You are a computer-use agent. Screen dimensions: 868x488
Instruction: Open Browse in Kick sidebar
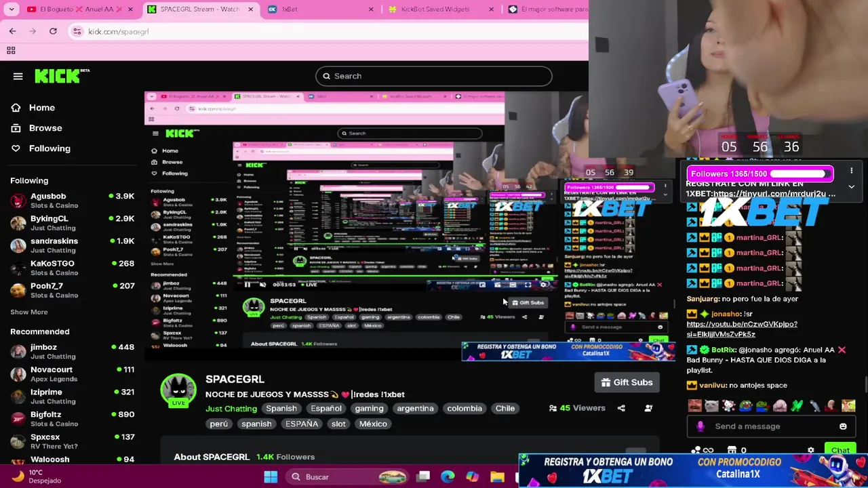pos(36,128)
